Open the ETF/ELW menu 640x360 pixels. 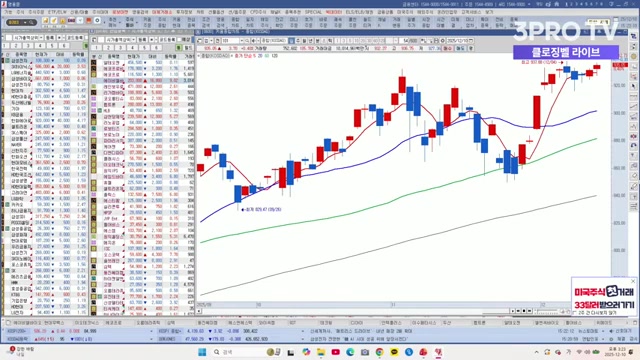[x=57, y=12]
